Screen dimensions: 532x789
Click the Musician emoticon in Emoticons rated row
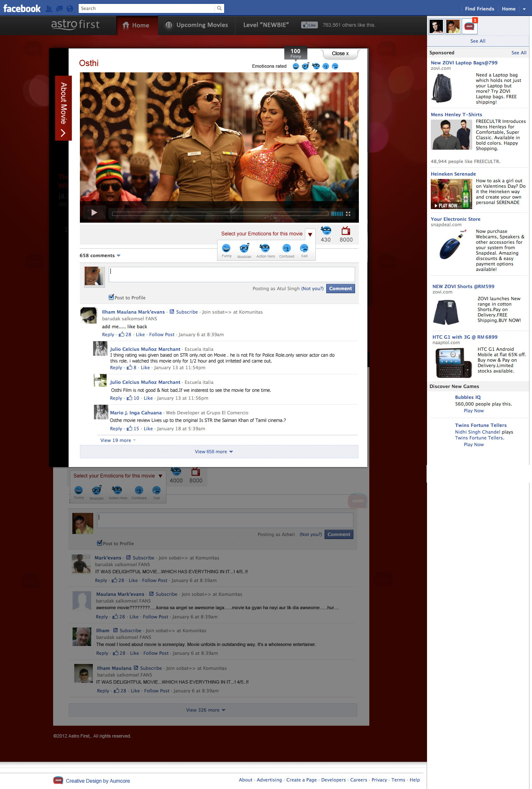305,66
